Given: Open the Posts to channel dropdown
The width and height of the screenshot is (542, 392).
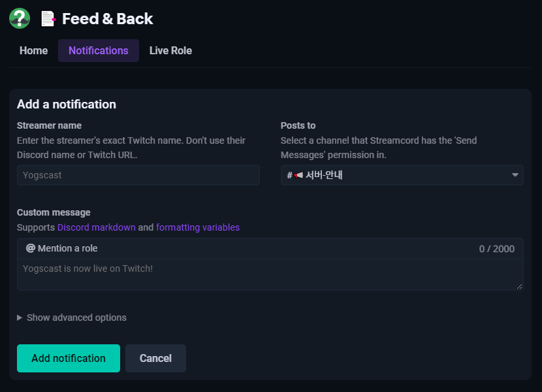Looking at the screenshot, I should [402, 174].
